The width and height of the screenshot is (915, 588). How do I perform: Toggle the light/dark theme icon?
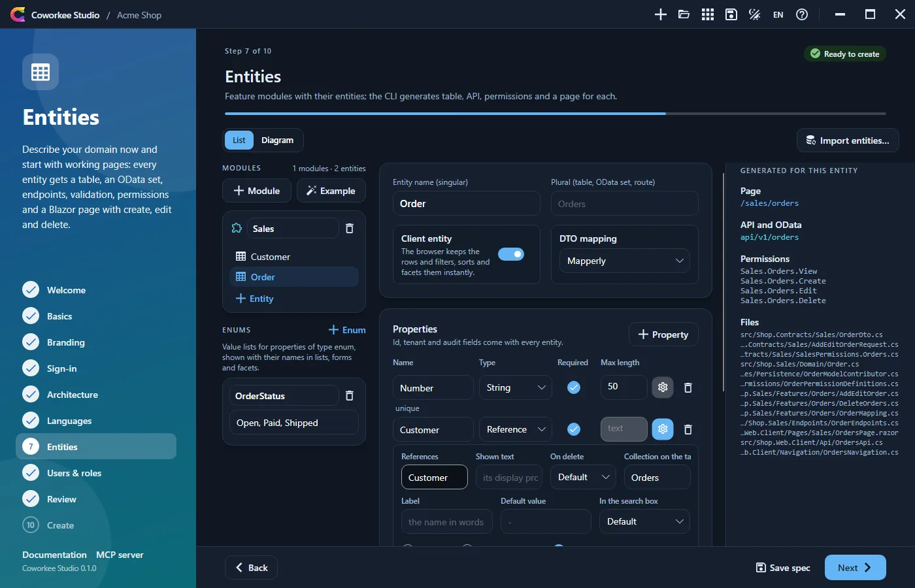pos(755,14)
